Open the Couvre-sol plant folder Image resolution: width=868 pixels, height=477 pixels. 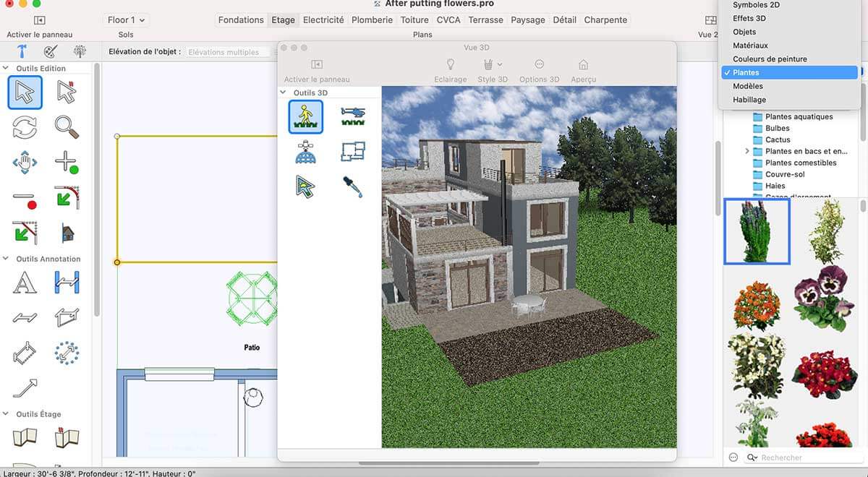785,174
